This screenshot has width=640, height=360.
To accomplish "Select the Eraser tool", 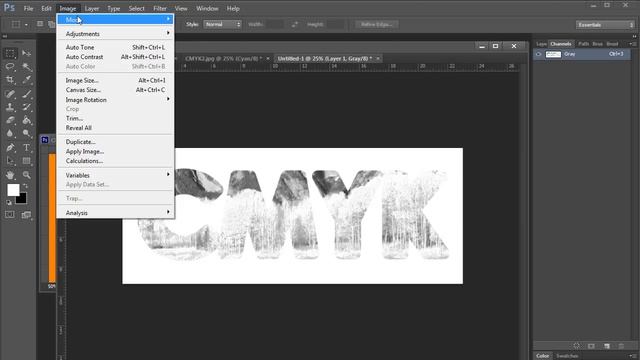I will (x=10, y=120).
